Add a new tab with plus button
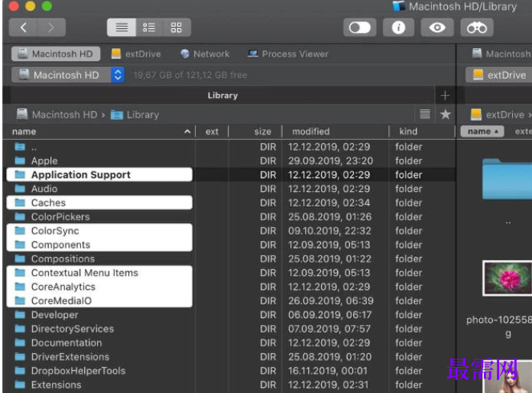The image size is (532, 393). (445, 96)
